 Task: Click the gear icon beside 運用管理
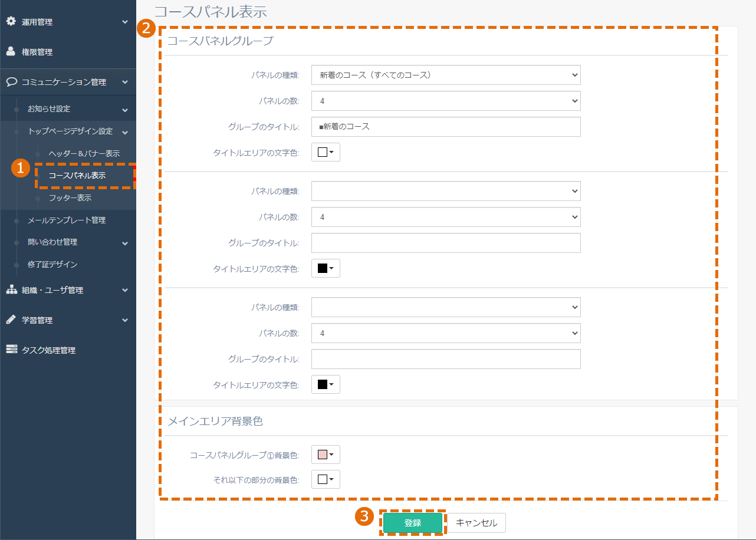pyautogui.click(x=11, y=21)
